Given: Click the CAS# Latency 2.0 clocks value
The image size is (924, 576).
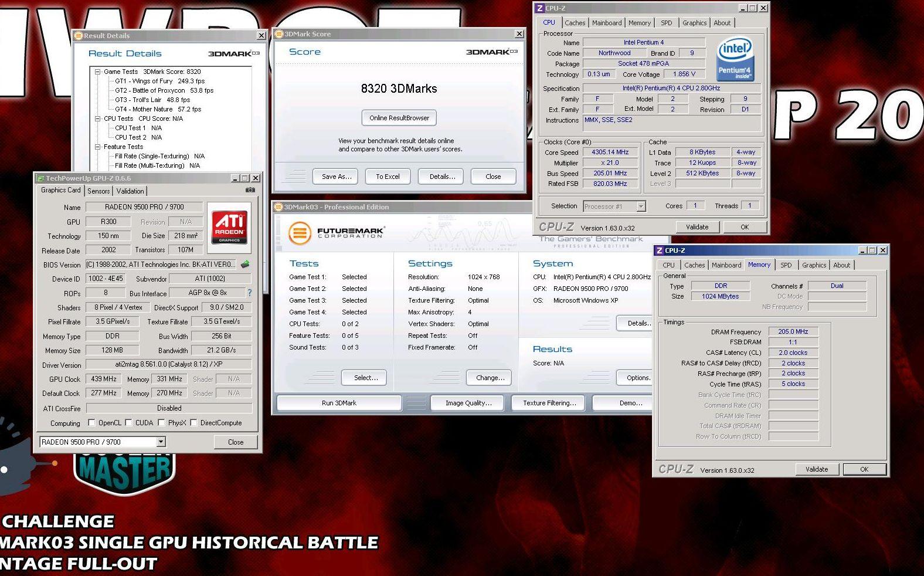Looking at the screenshot, I should click(793, 353).
